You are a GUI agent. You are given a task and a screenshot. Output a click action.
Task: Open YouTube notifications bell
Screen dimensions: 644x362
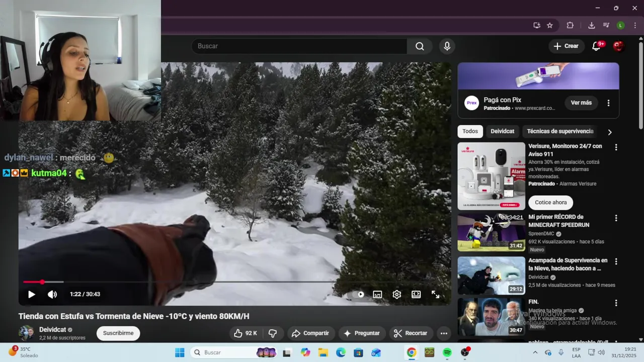point(597,46)
